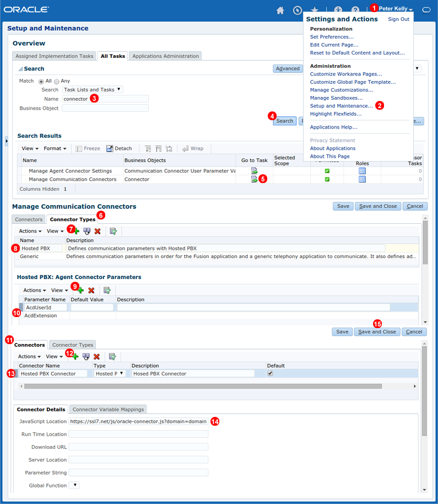Click the Name search field containing connector
438x504 pixels.
tap(105, 99)
